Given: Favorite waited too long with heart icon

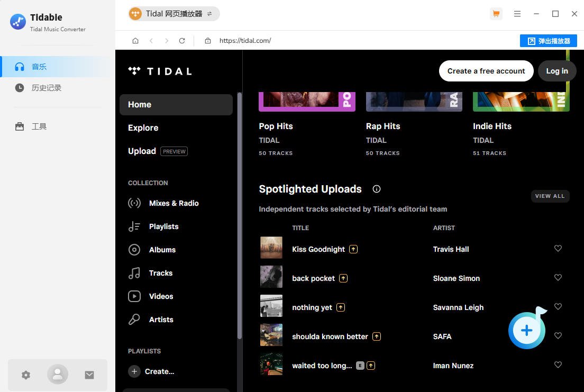Looking at the screenshot, I should [x=558, y=365].
